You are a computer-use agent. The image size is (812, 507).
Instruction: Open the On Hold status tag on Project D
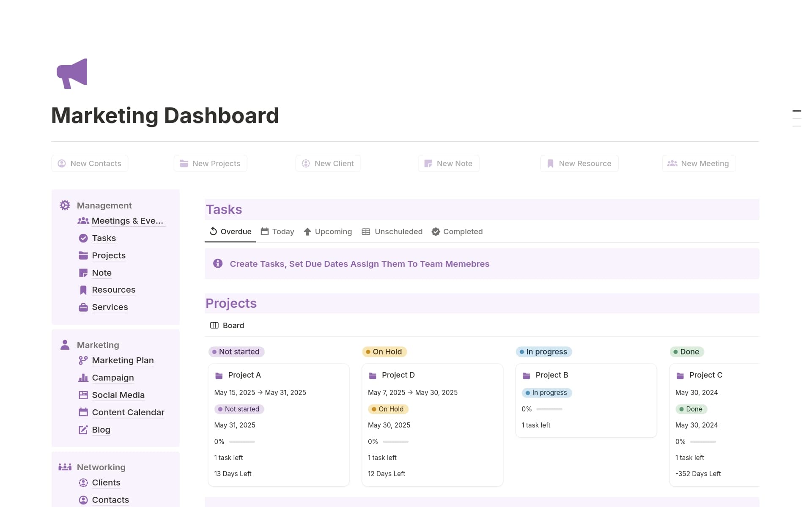pos(388,409)
